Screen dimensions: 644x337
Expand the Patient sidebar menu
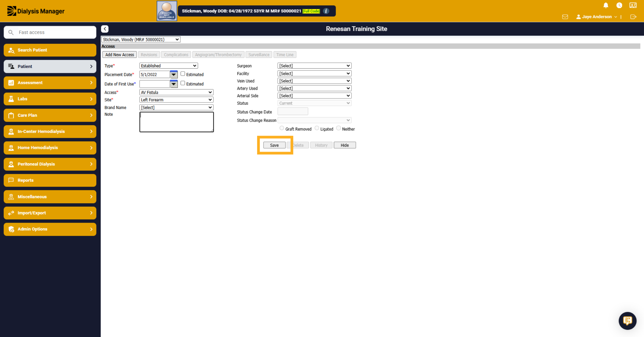click(x=50, y=66)
